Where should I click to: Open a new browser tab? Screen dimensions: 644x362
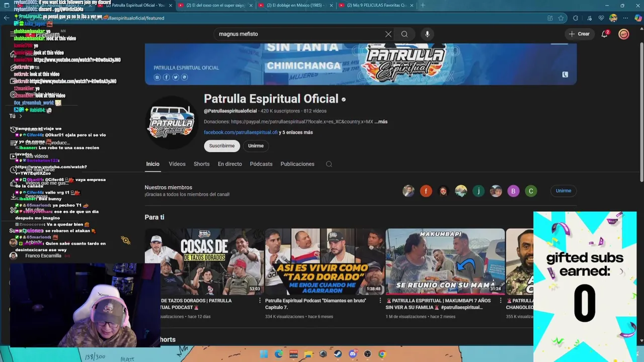423,6
